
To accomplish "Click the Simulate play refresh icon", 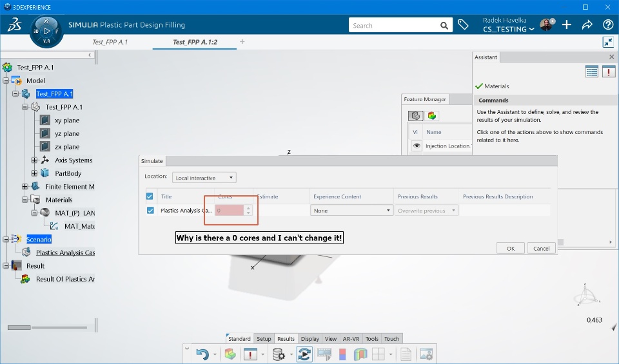I will click(x=304, y=354).
